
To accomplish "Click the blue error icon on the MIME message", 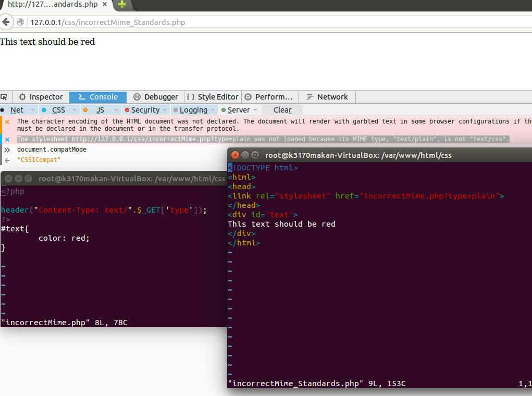I will coord(7,139).
